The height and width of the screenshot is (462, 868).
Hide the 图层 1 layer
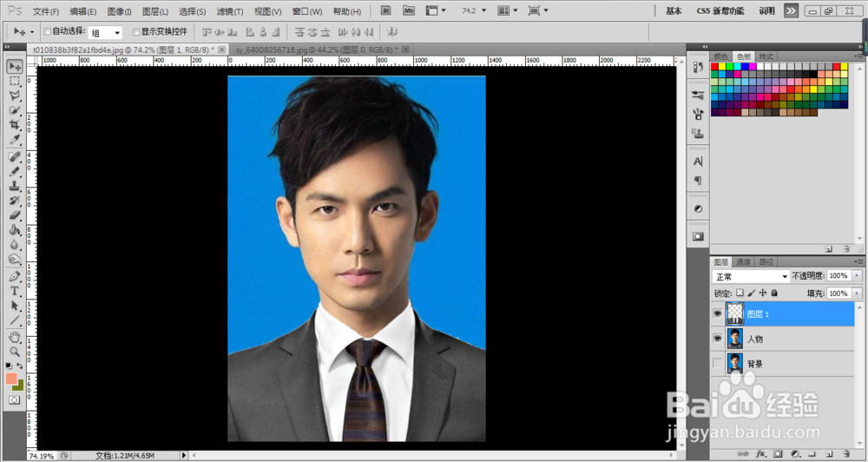[718, 314]
